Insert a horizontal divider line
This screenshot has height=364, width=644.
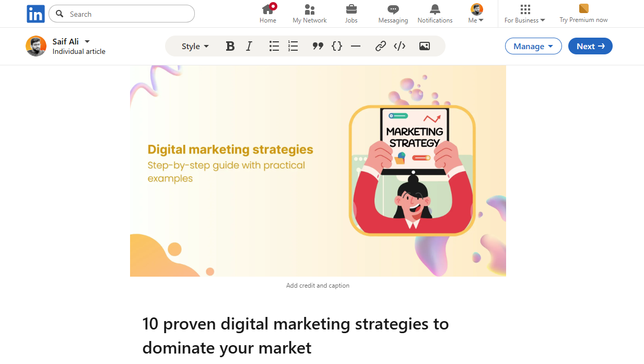pyautogui.click(x=356, y=46)
